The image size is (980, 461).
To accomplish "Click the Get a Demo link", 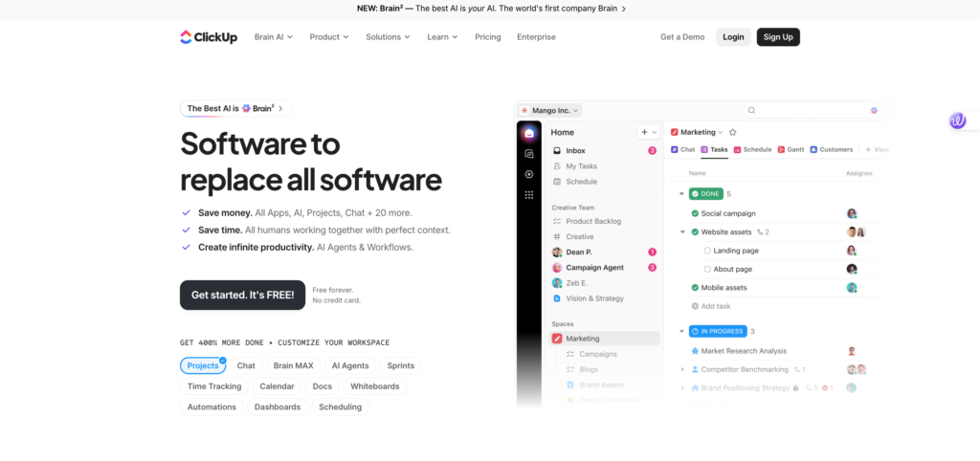I will [x=682, y=37].
